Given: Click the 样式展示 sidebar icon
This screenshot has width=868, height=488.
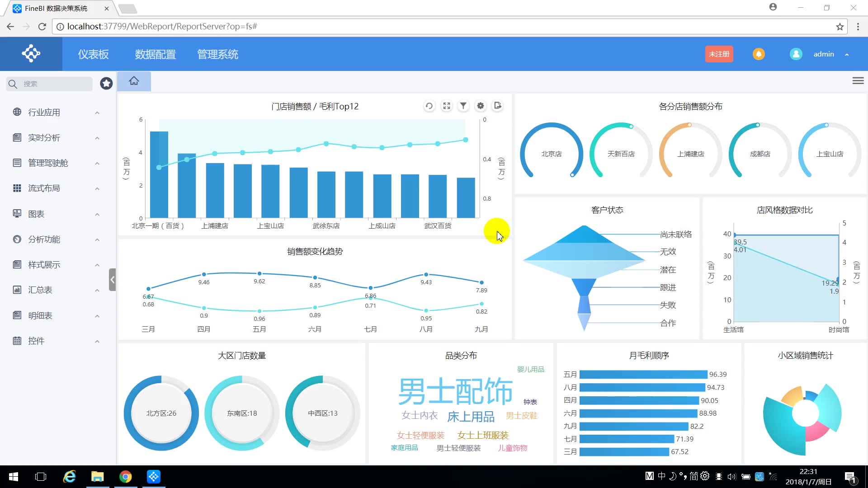Looking at the screenshot, I should point(17,264).
